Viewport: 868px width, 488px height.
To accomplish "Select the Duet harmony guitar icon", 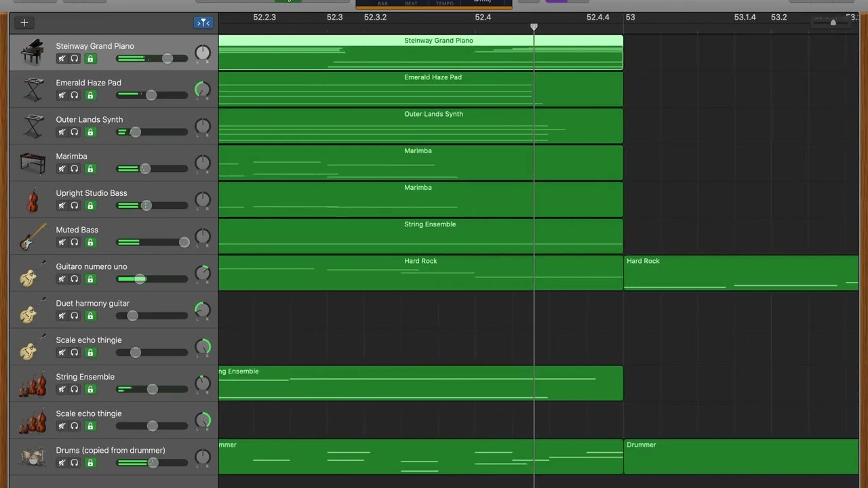I will coord(33,310).
